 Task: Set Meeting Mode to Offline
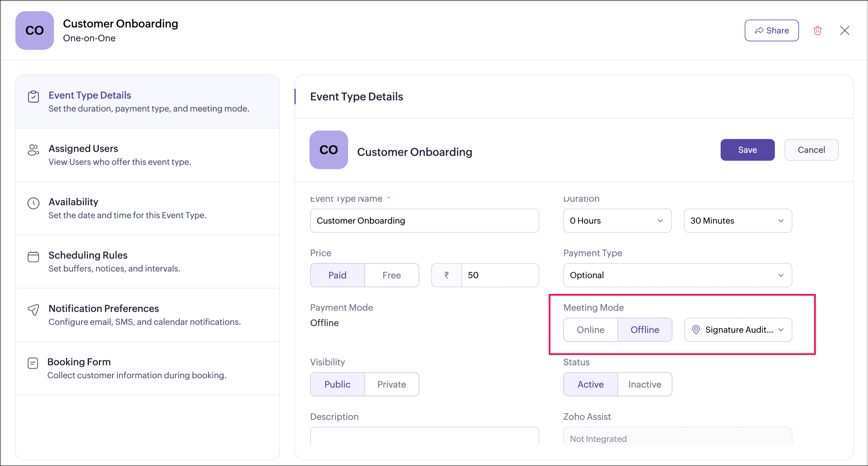pyautogui.click(x=645, y=329)
